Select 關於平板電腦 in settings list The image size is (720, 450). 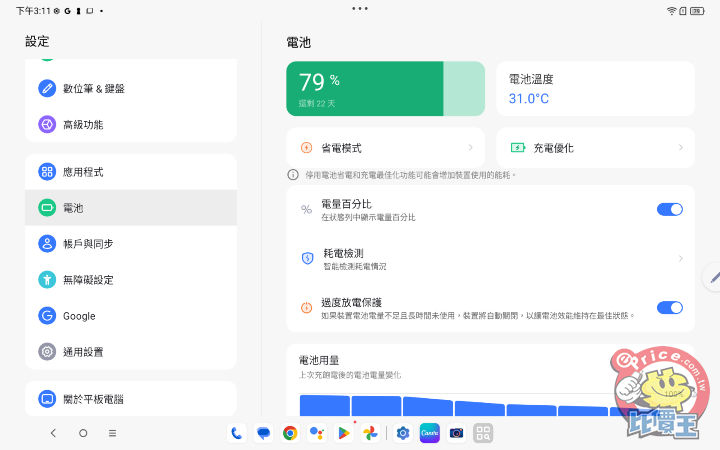pos(131,399)
